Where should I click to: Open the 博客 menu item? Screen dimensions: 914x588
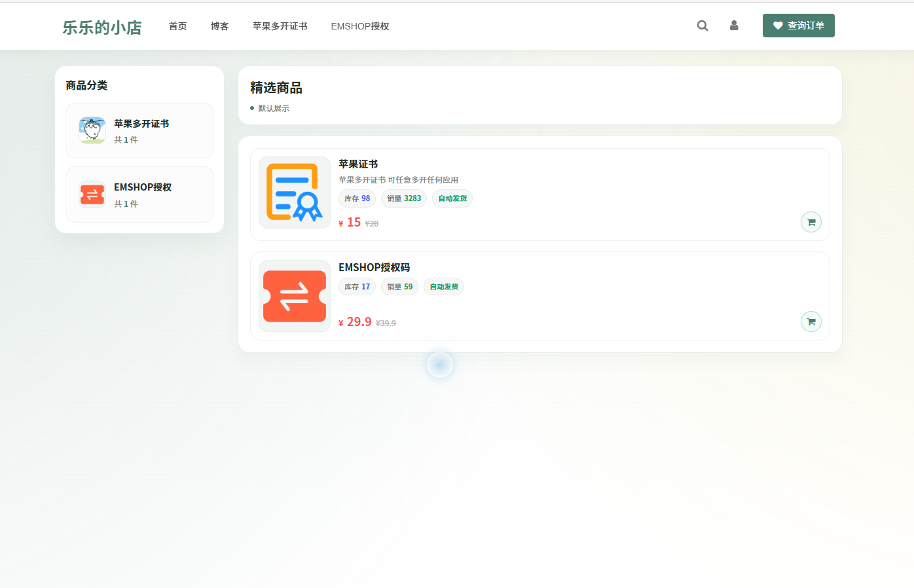pyautogui.click(x=219, y=26)
